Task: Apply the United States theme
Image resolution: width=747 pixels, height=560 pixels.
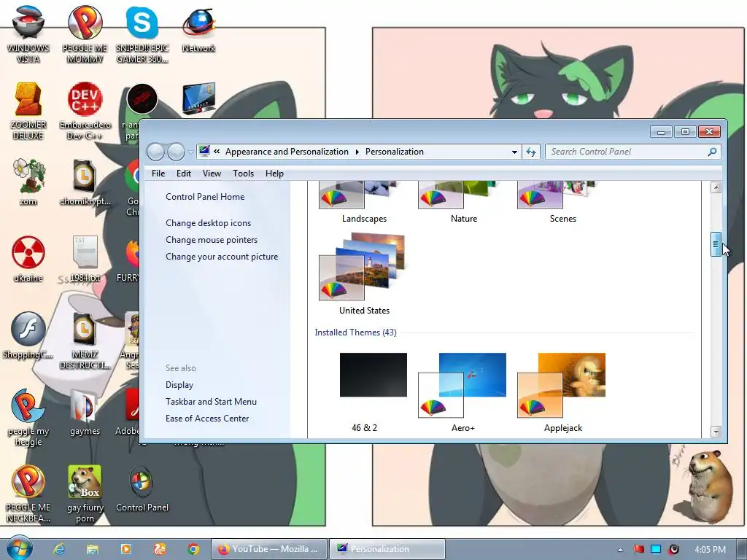Action: (364, 274)
